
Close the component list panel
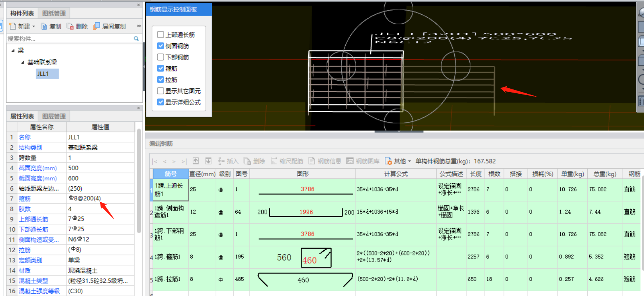coord(138,5)
